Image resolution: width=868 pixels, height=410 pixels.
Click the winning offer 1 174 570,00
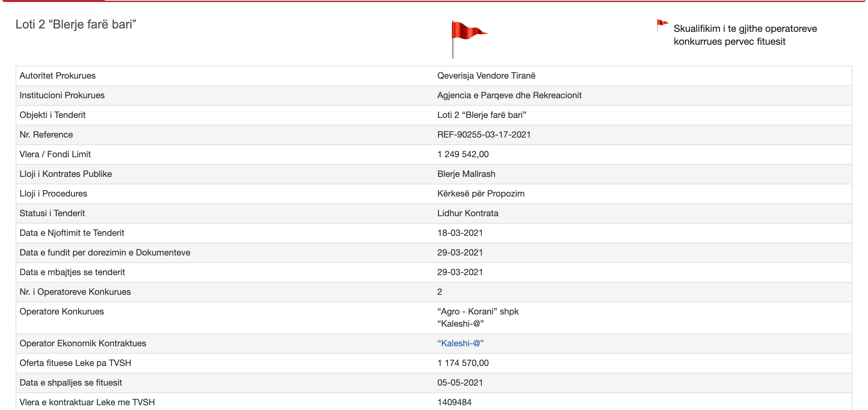462,363
